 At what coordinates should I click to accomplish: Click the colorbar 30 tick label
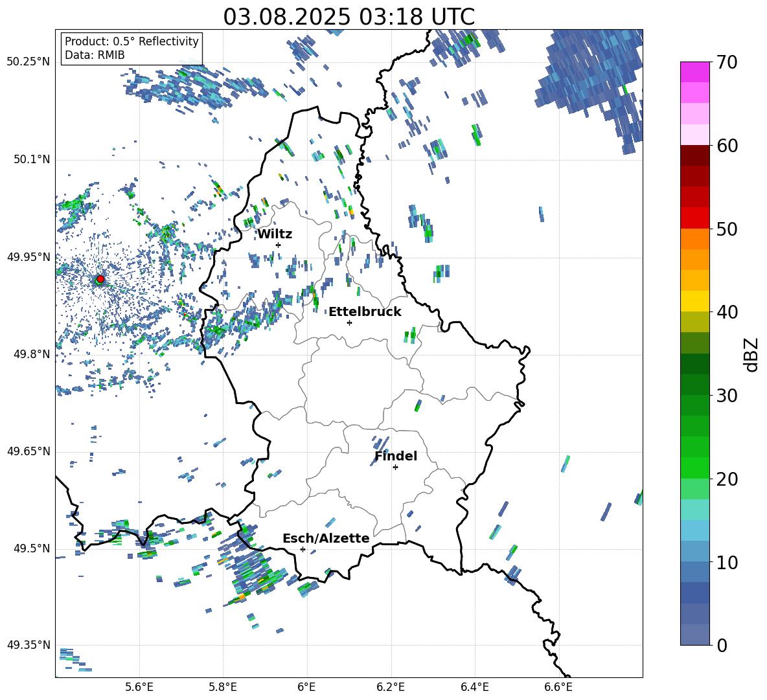pyautogui.click(x=727, y=396)
